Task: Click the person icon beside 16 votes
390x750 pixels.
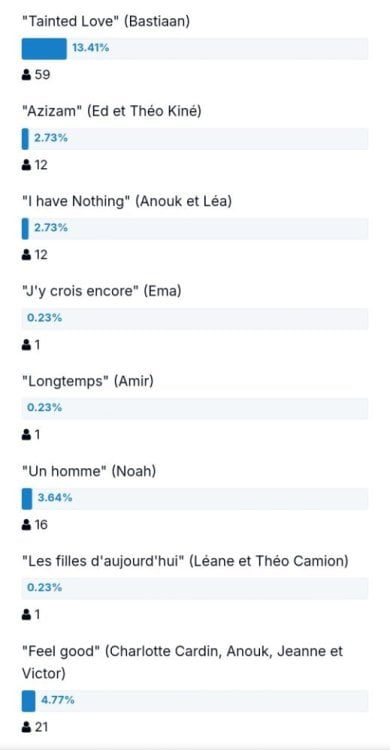Action: tap(26, 525)
